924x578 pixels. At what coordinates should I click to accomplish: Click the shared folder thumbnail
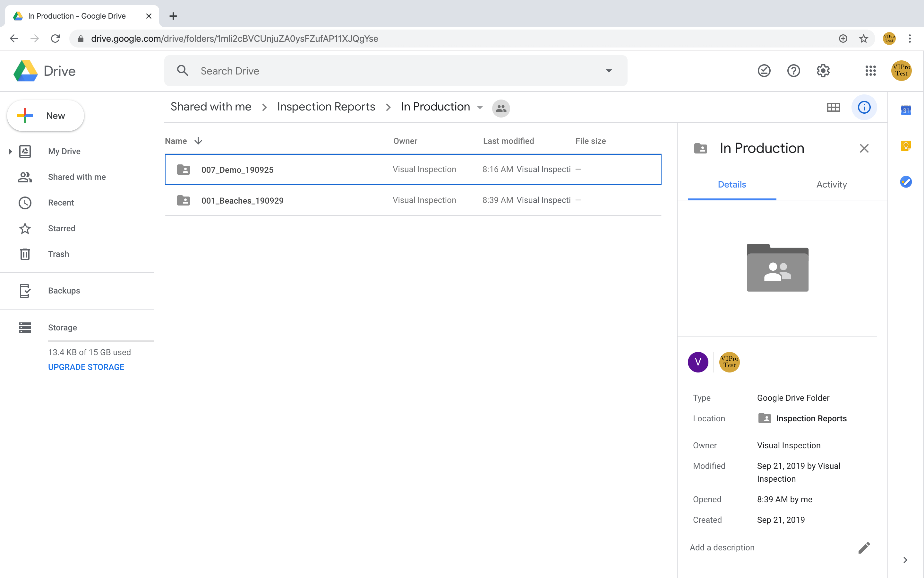click(x=777, y=267)
